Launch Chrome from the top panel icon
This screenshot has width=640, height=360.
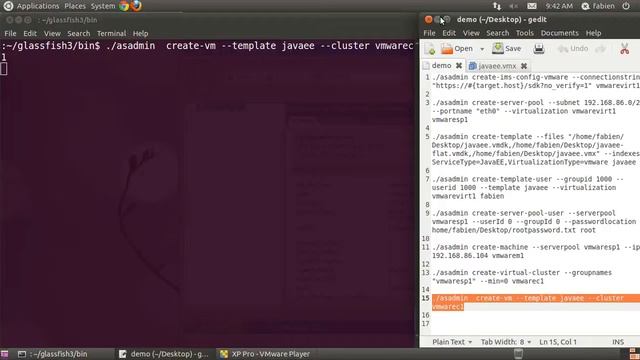click(x=124, y=6)
